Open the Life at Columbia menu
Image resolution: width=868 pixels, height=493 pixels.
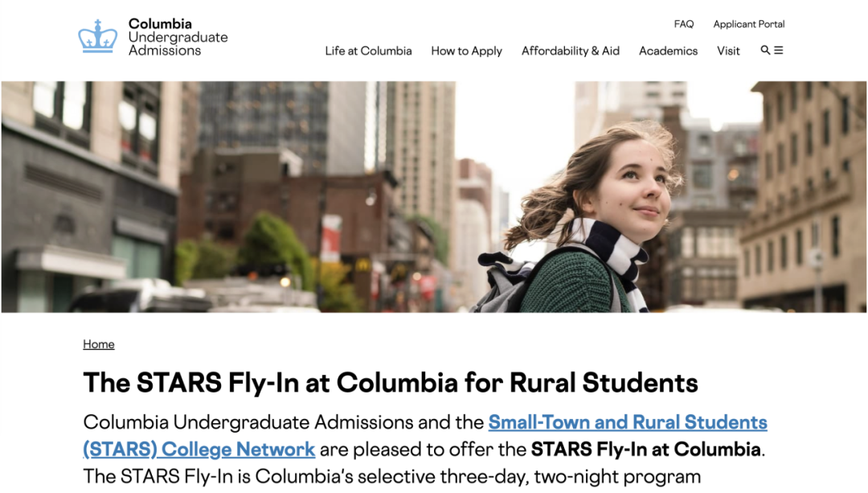[x=368, y=51]
